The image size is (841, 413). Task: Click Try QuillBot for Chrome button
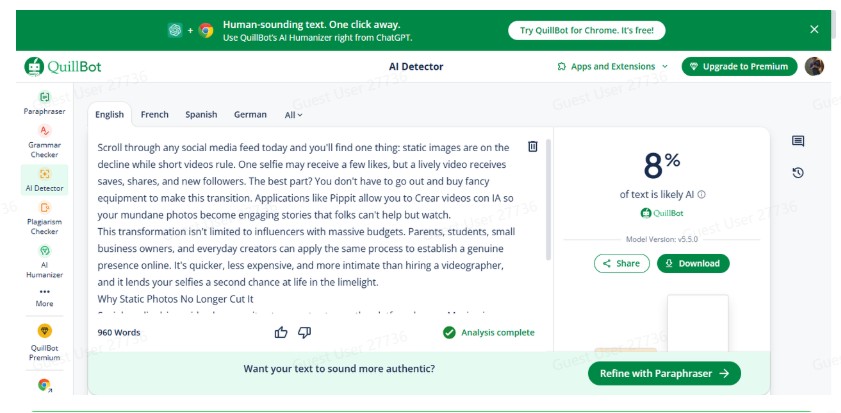click(587, 30)
